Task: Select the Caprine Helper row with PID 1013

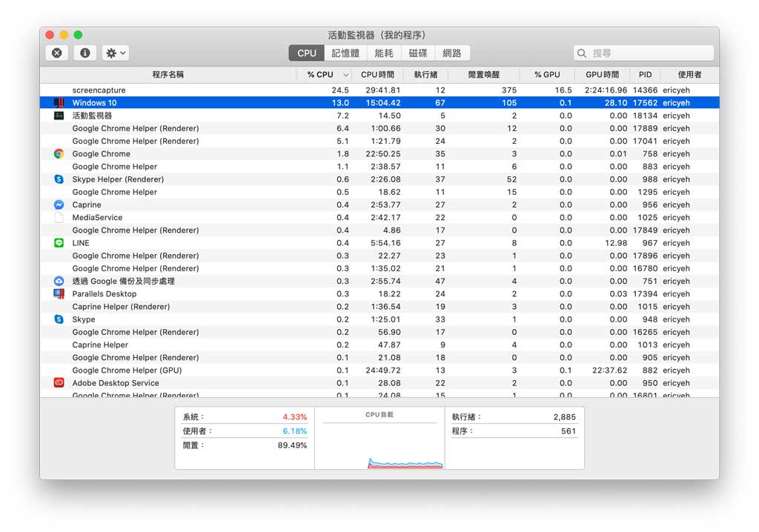Action: (x=379, y=345)
